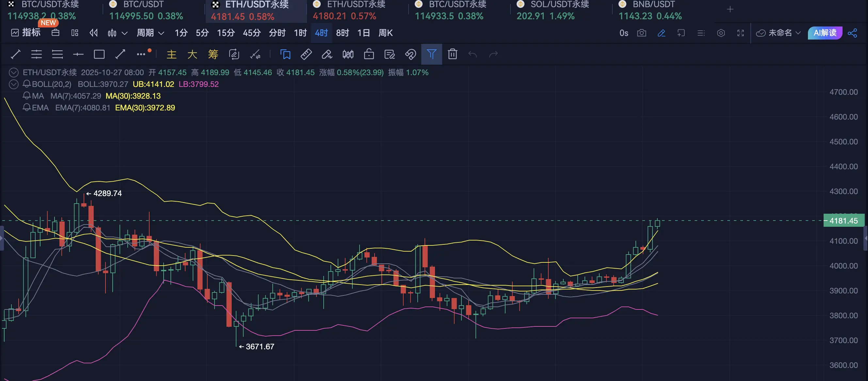
Task: Take a chart screenshot with camera icon
Action: coord(642,33)
